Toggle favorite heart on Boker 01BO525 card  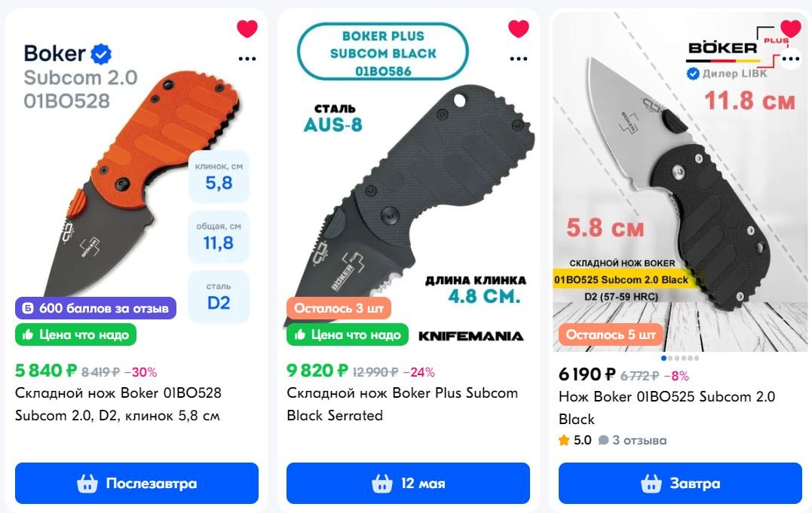[791, 29]
